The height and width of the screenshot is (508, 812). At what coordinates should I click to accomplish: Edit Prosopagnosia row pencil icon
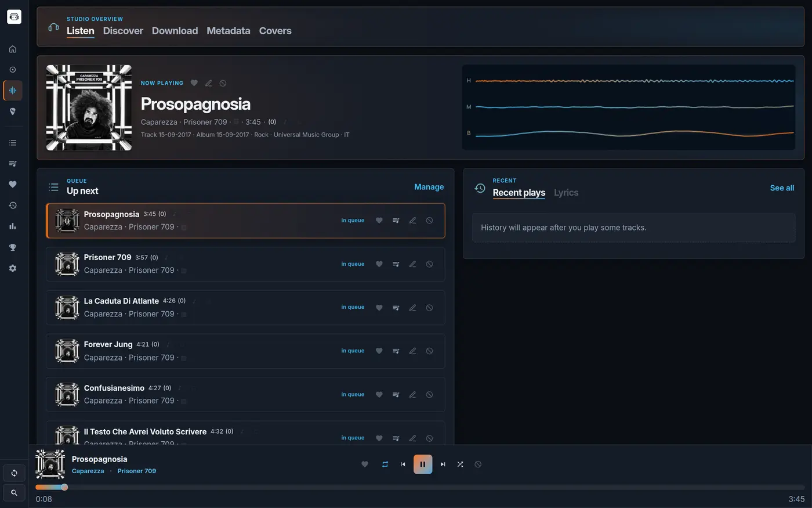(x=413, y=221)
